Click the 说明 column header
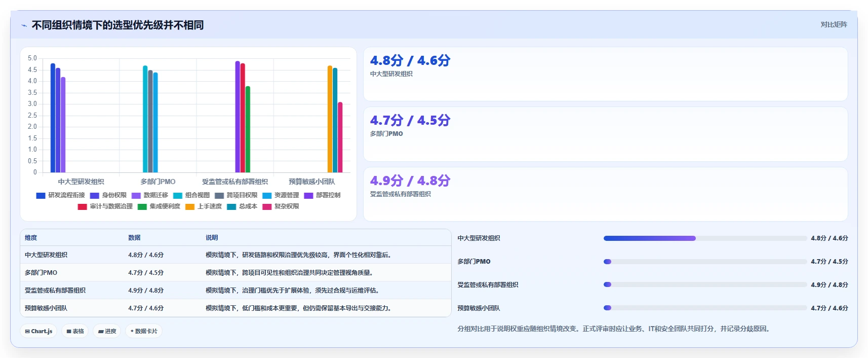This screenshot has width=868, height=358. coord(212,238)
